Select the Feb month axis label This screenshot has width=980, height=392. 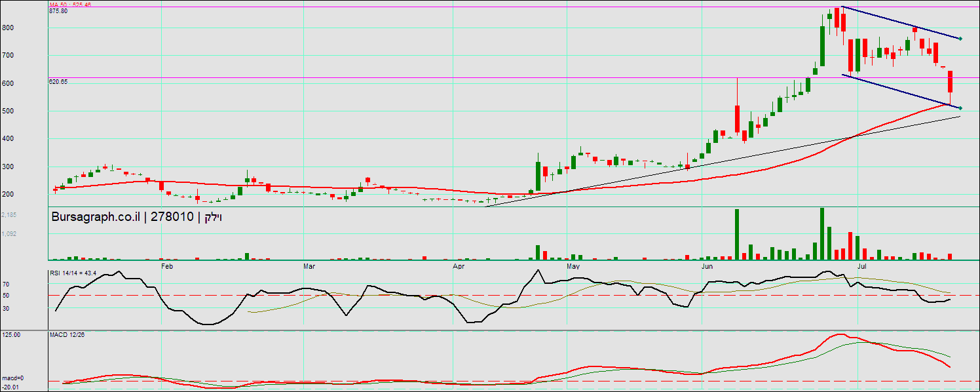(x=166, y=266)
